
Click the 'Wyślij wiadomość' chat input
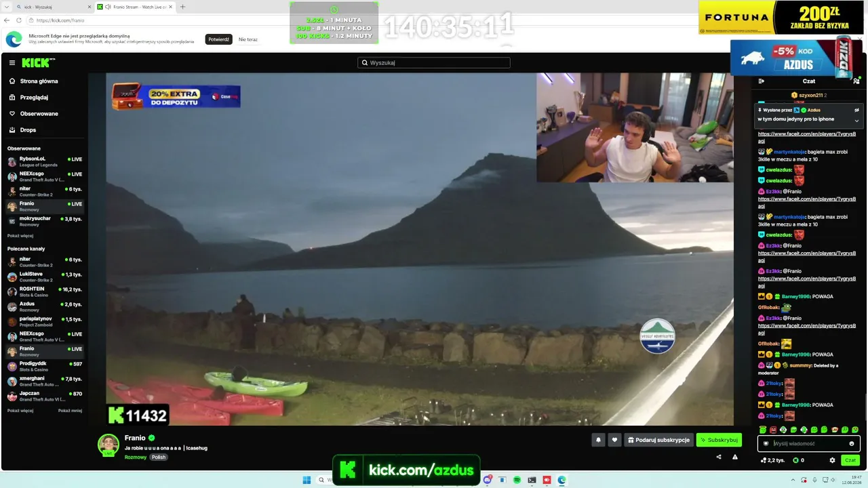tap(808, 444)
